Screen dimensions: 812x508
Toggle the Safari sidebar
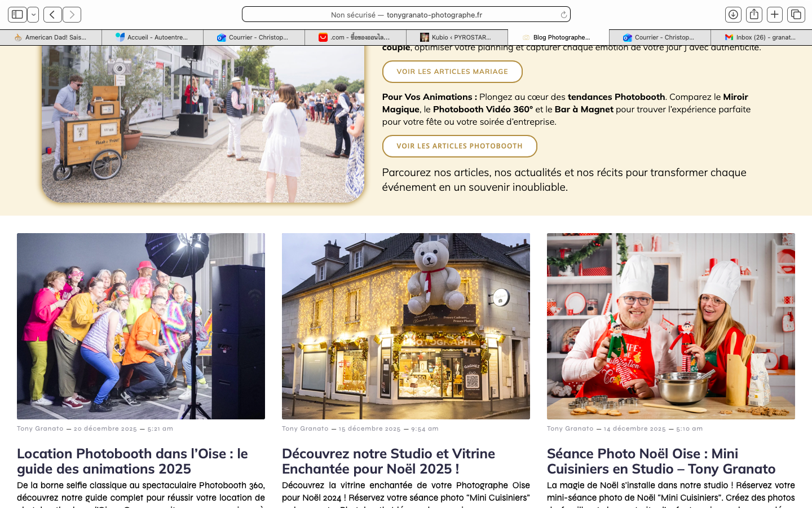coord(17,15)
